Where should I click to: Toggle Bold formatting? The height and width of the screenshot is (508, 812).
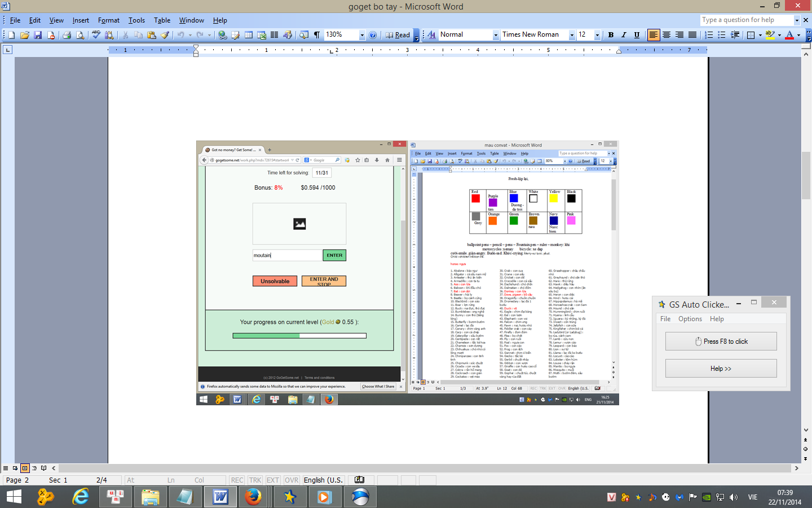611,35
